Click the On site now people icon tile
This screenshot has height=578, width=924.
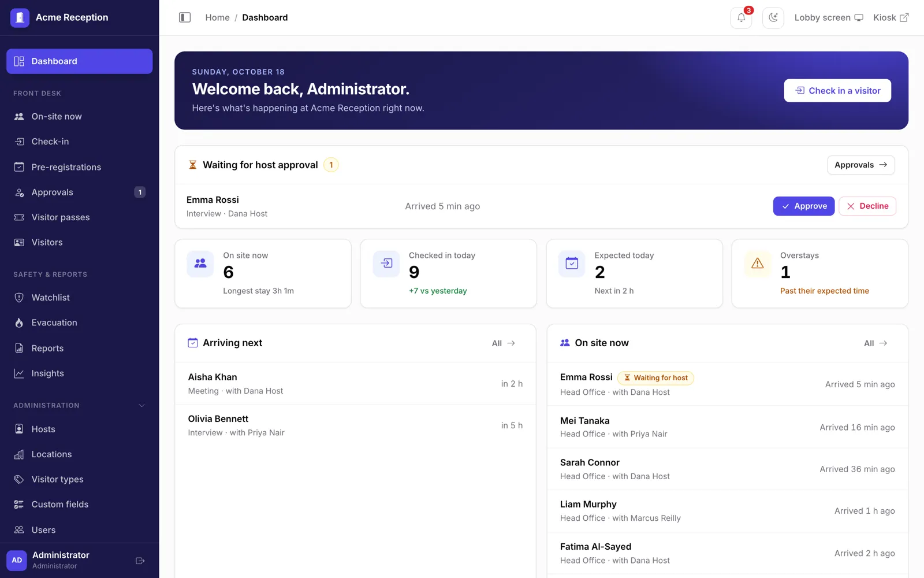(x=200, y=264)
